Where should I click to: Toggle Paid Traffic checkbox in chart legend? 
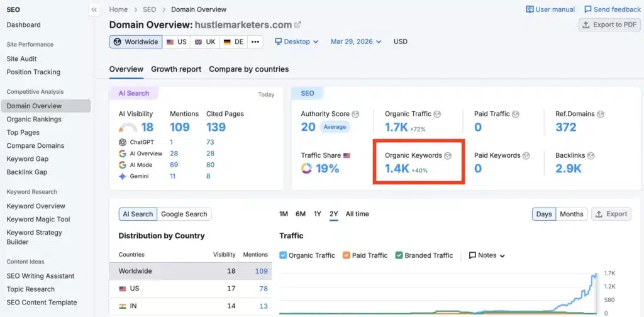(347, 255)
